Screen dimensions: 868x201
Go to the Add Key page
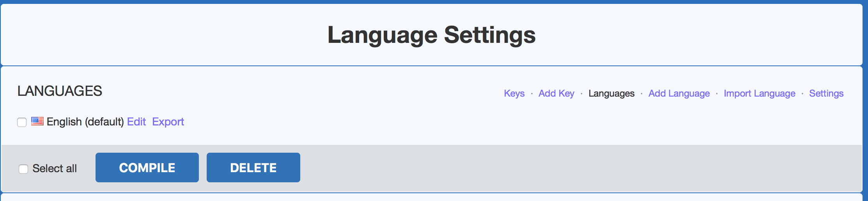point(556,93)
